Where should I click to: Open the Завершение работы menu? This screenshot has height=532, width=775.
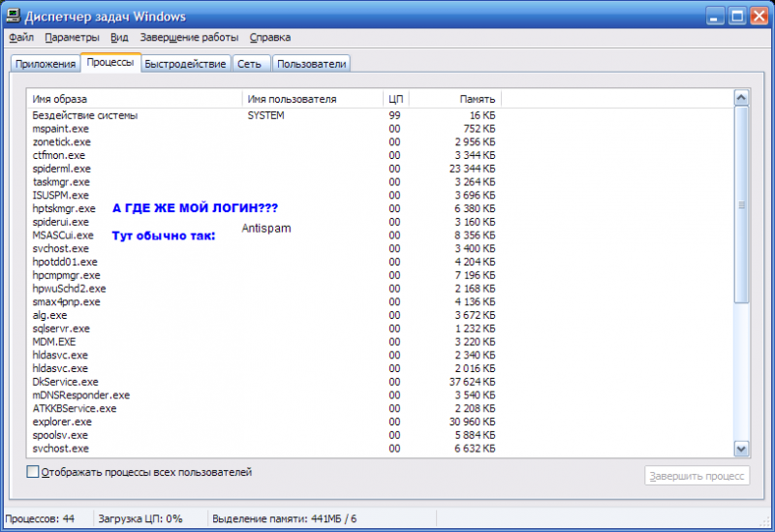point(189,37)
